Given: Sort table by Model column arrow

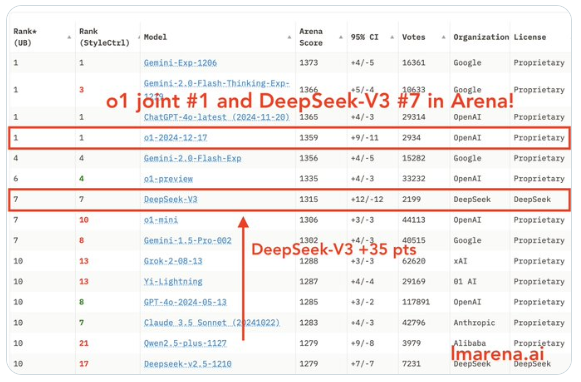Looking at the screenshot, I should click(x=289, y=37).
